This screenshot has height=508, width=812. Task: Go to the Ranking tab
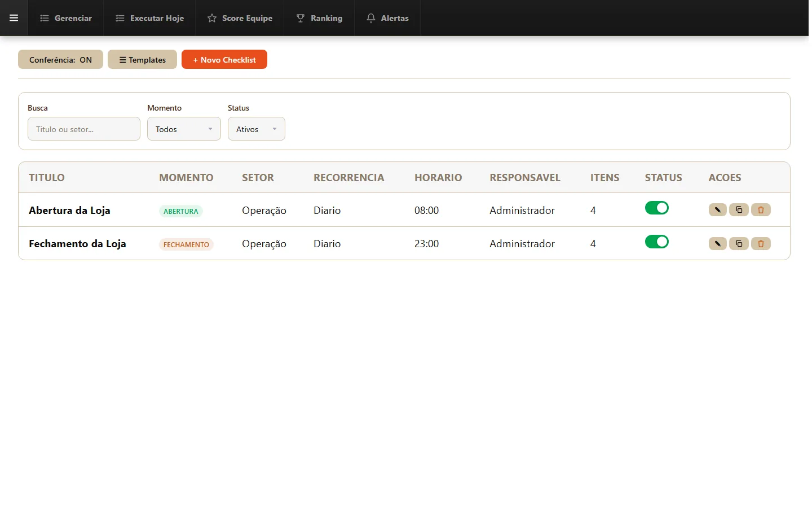click(x=319, y=18)
